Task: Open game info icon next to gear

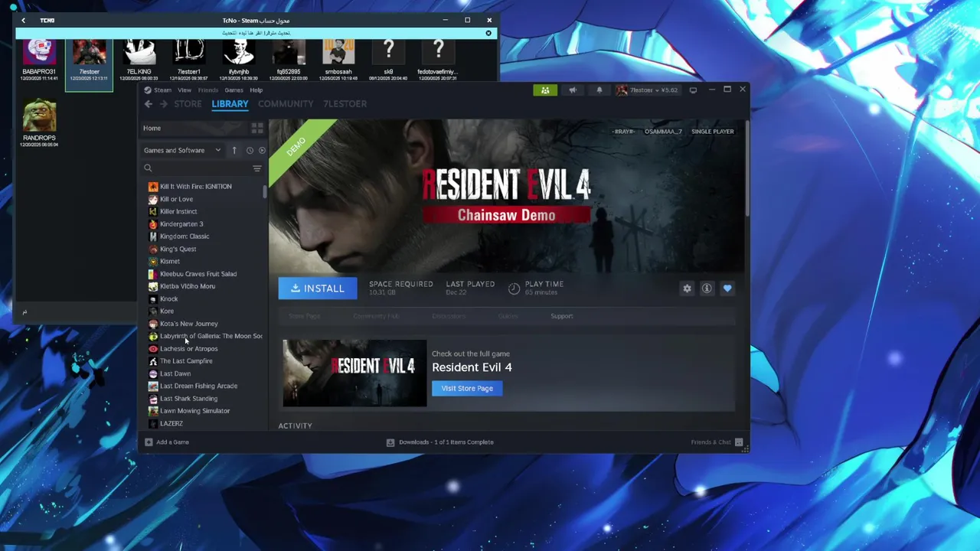Action: point(707,289)
